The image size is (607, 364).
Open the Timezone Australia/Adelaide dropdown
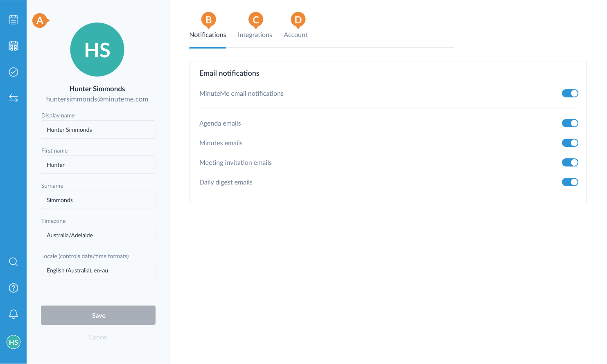[x=98, y=235]
